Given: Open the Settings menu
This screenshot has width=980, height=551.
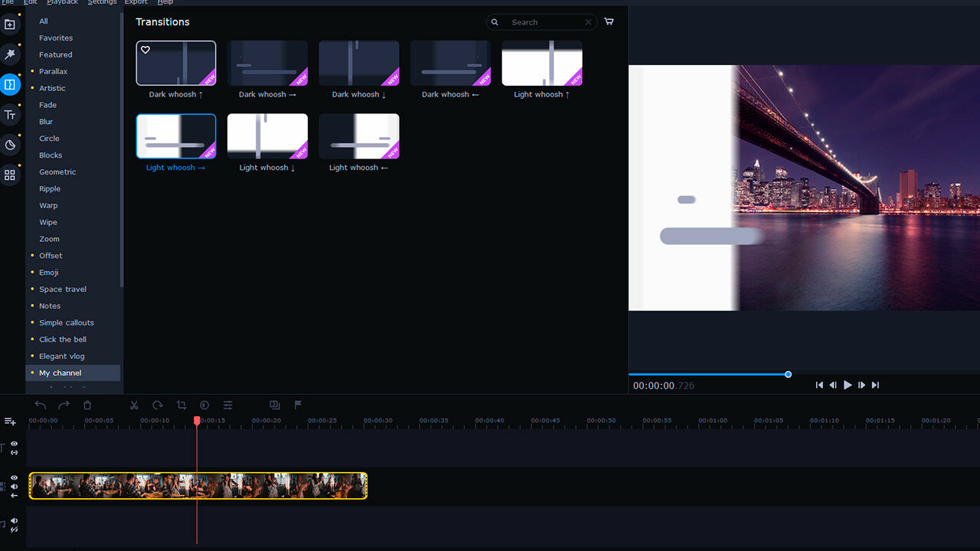Looking at the screenshot, I should [102, 2].
